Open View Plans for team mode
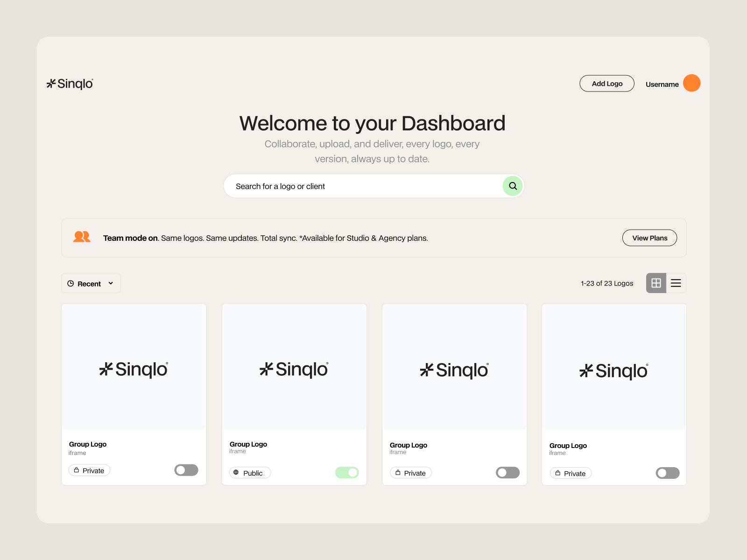747x560 pixels. pyautogui.click(x=649, y=238)
